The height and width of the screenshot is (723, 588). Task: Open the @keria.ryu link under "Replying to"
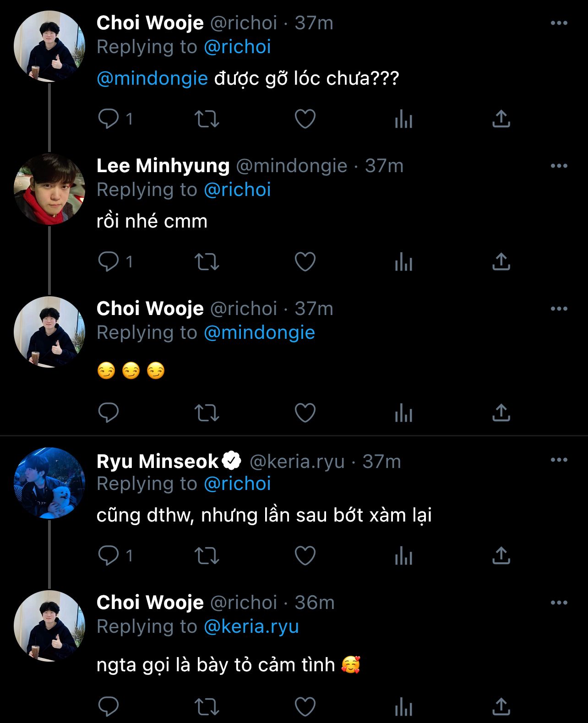(251, 626)
